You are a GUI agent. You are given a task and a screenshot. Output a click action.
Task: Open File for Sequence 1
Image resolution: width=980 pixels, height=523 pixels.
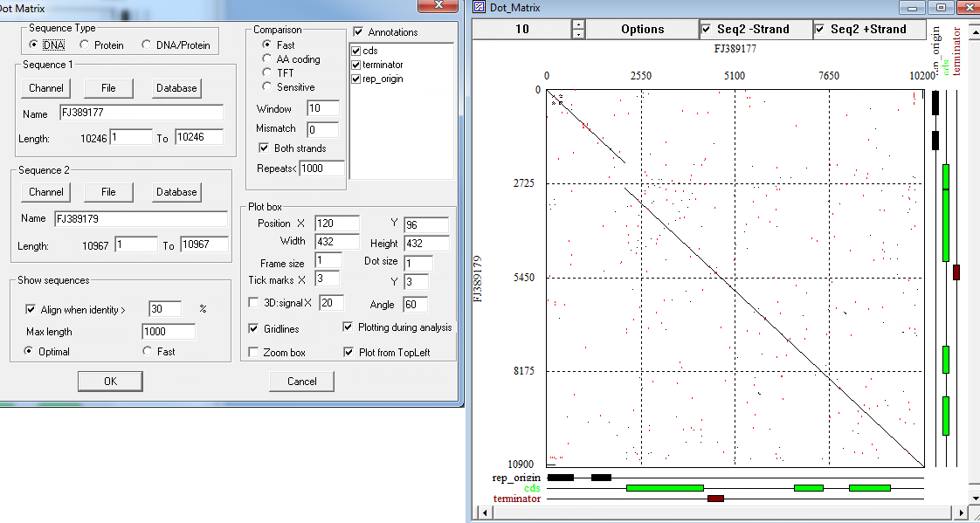point(109,88)
